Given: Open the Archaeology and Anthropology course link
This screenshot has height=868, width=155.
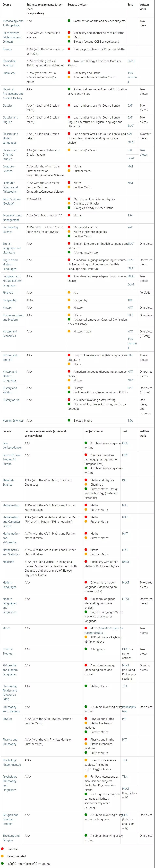Looking at the screenshot, I should pyautogui.click(x=13, y=23).
